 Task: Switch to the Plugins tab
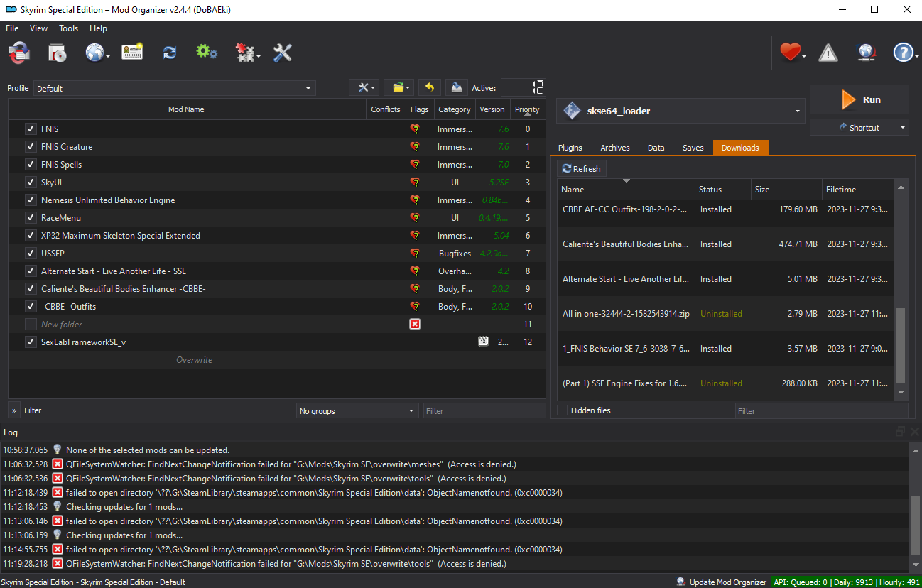pos(570,148)
